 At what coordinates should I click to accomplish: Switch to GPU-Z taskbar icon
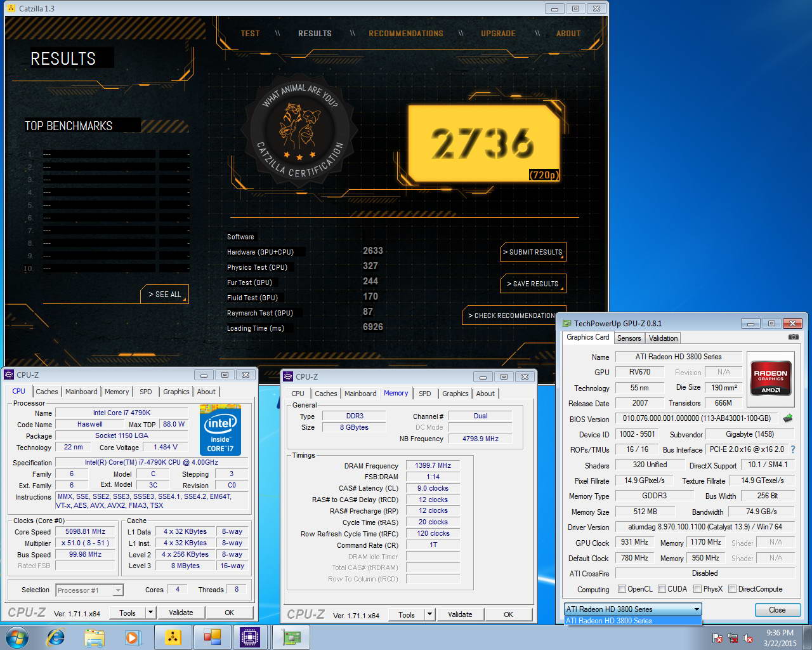[291, 637]
